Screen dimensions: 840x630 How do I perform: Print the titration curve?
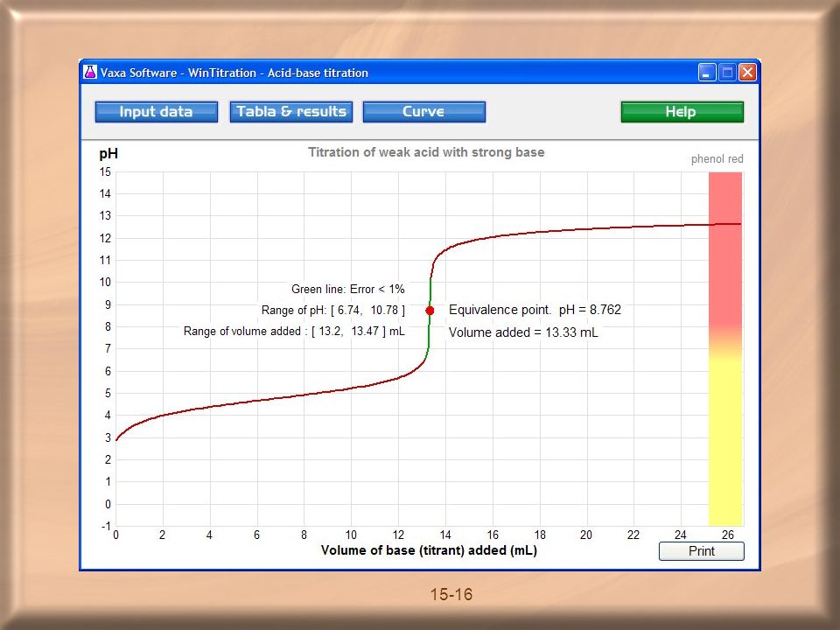(701, 551)
